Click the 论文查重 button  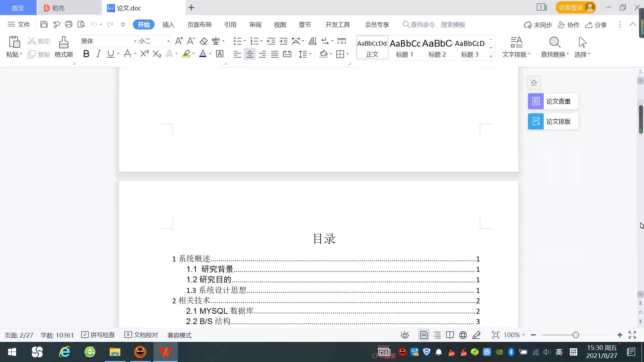click(553, 101)
